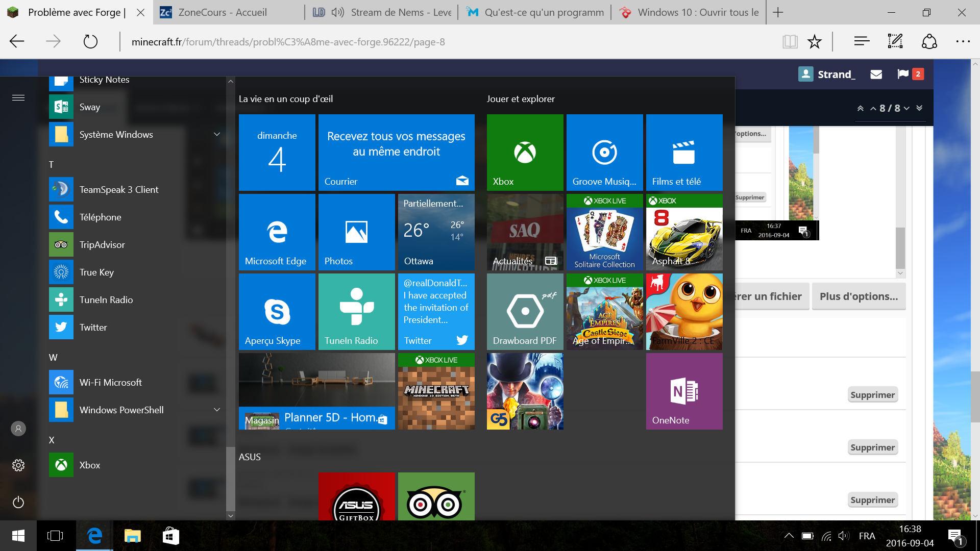The height and width of the screenshot is (551, 980).
Task: Jump to the first forum page
Action: (x=861, y=108)
